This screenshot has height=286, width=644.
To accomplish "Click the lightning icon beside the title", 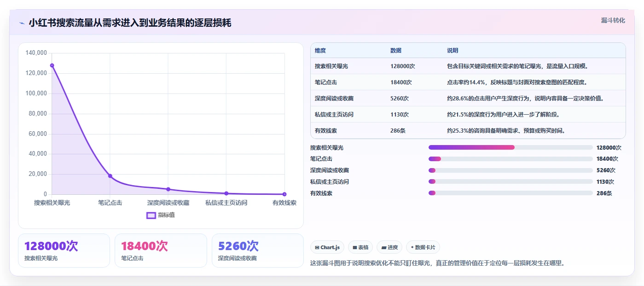I will (x=22, y=23).
